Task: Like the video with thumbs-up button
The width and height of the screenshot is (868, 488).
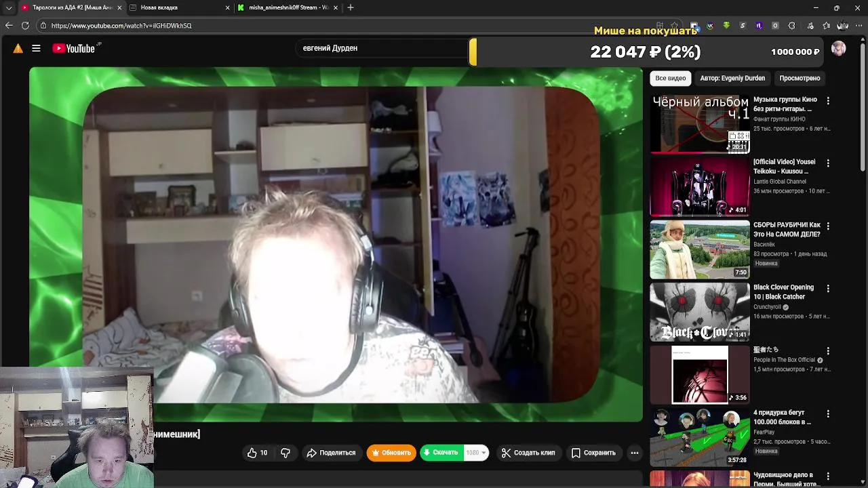Action: [x=258, y=453]
